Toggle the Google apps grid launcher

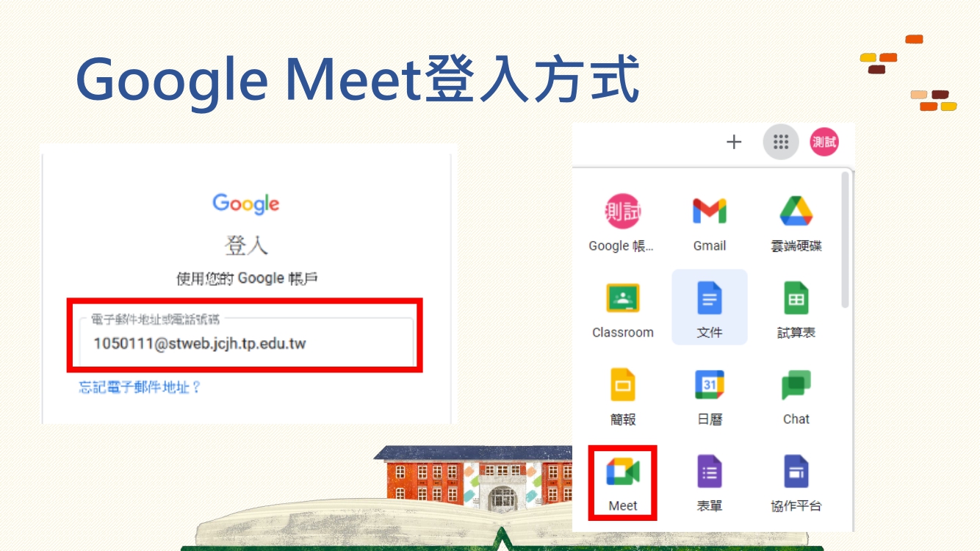pyautogui.click(x=781, y=142)
